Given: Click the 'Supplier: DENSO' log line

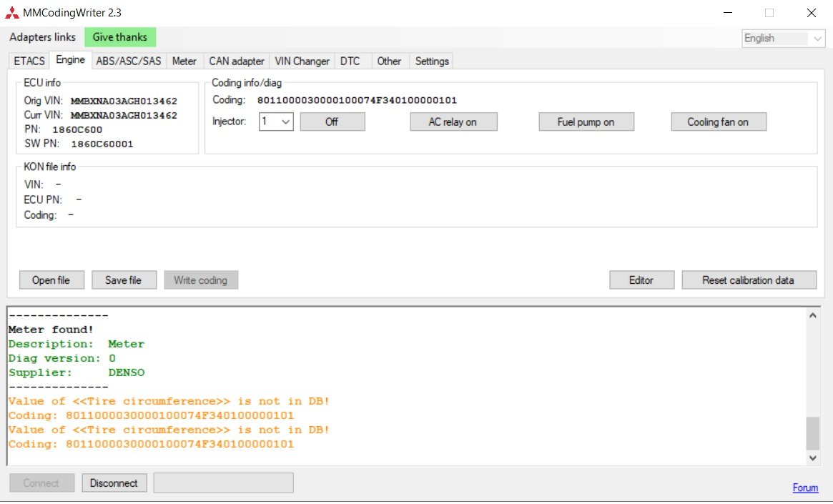Looking at the screenshot, I should (77, 373).
